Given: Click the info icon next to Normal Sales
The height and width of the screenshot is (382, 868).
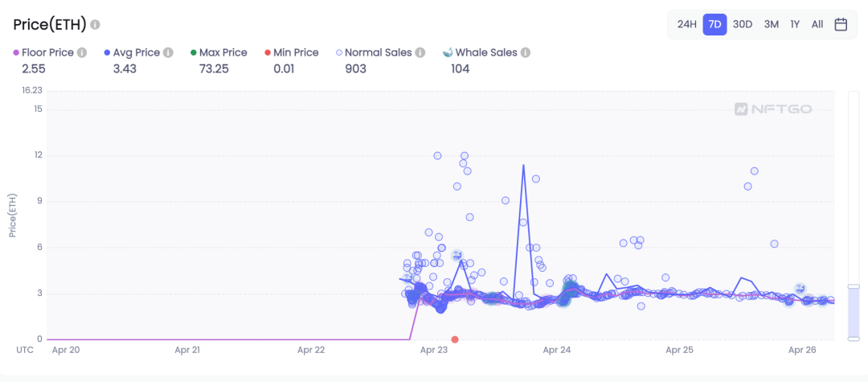Looking at the screenshot, I should pyautogui.click(x=420, y=52).
